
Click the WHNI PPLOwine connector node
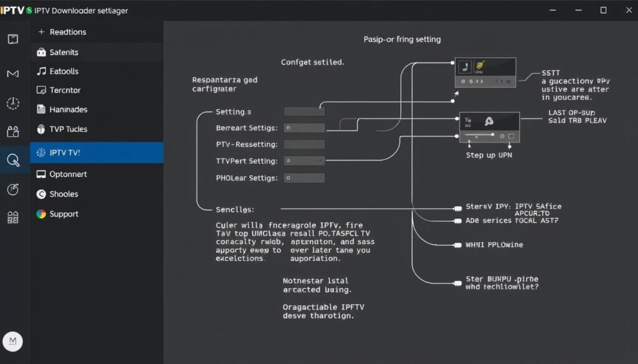click(458, 245)
